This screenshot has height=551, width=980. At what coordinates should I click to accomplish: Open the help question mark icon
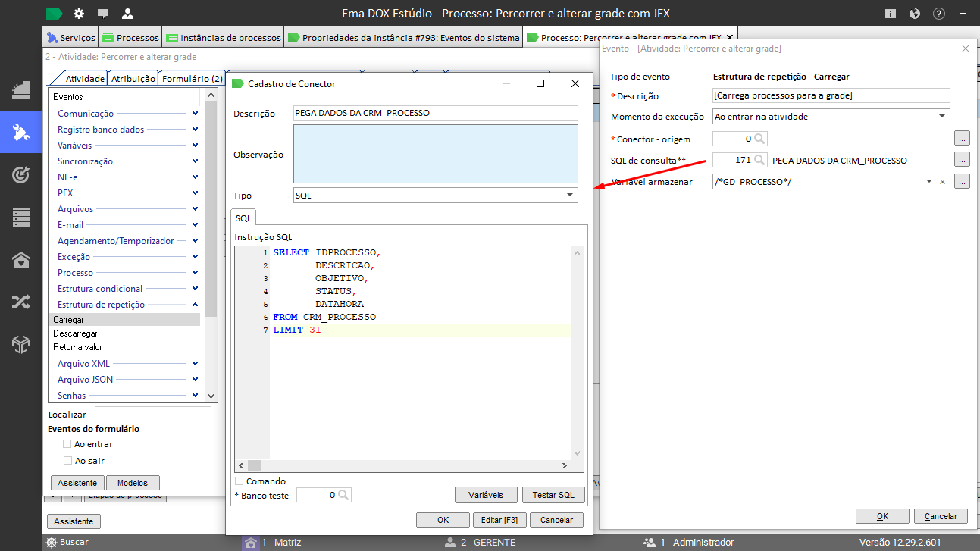coord(939,14)
